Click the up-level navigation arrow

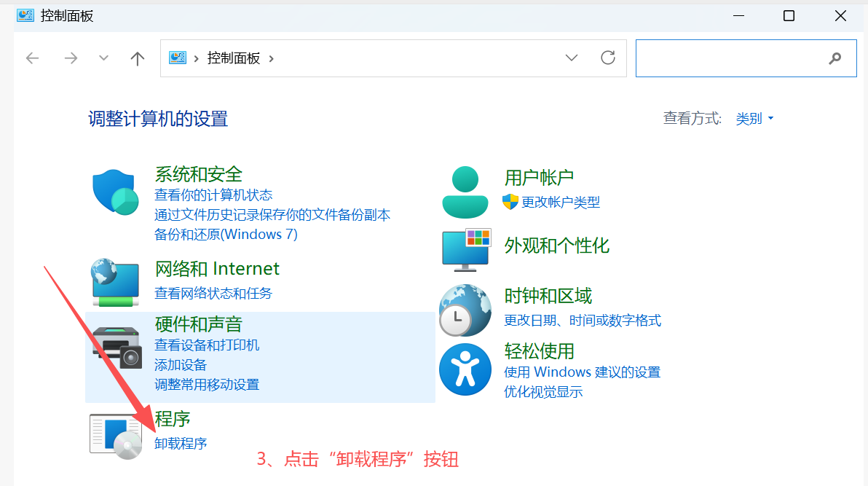point(137,58)
